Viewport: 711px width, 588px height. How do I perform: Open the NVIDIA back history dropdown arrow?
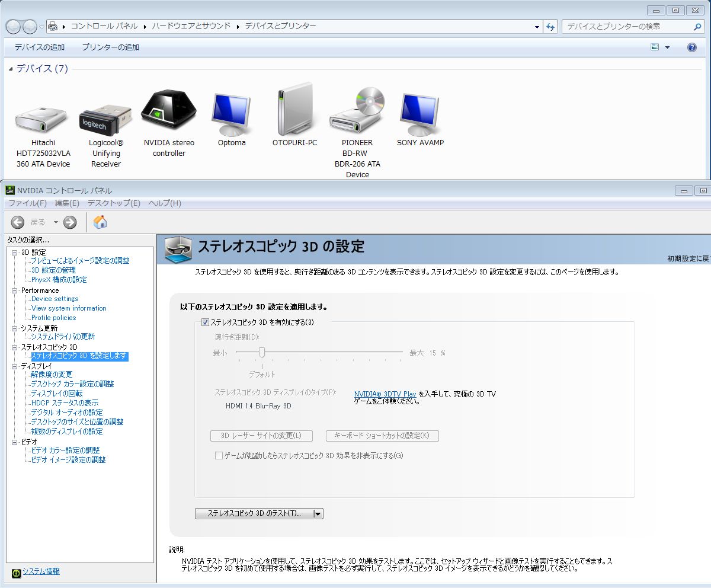55,222
